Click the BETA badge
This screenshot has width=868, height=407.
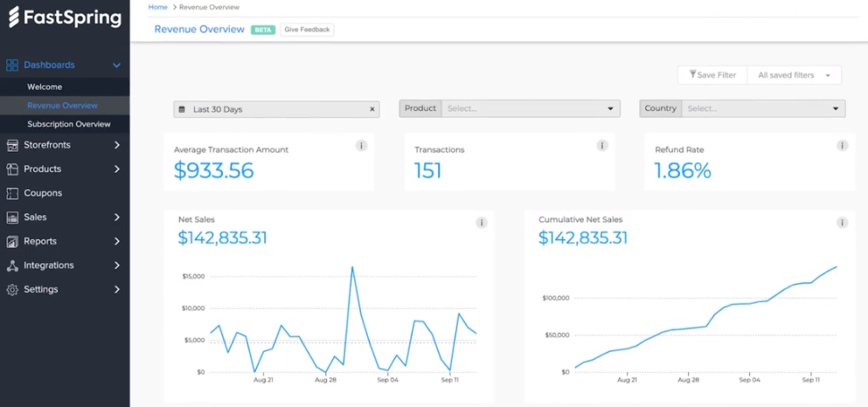263,30
